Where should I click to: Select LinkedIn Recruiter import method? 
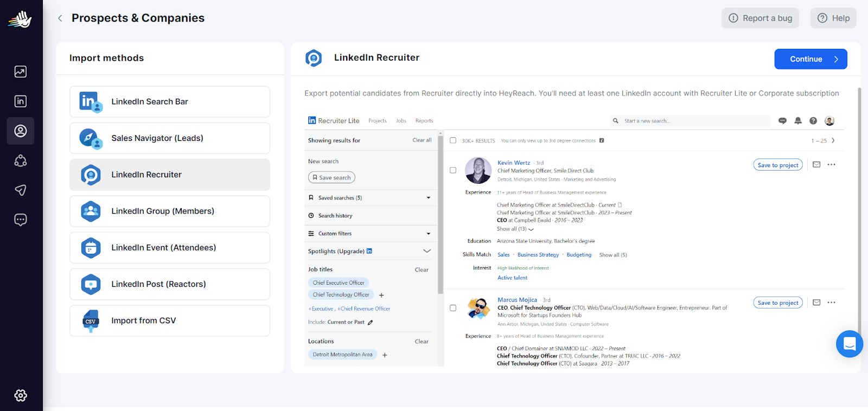point(170,175)
